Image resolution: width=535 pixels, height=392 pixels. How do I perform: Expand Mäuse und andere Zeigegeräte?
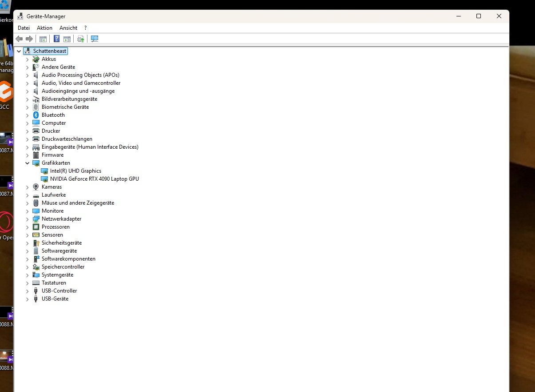point(27,203)
